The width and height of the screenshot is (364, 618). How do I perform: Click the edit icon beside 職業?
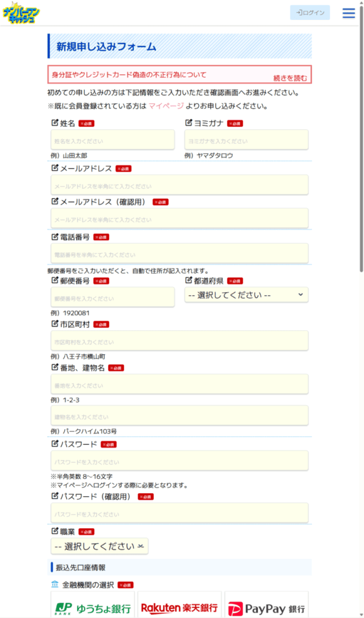point(55,531)
